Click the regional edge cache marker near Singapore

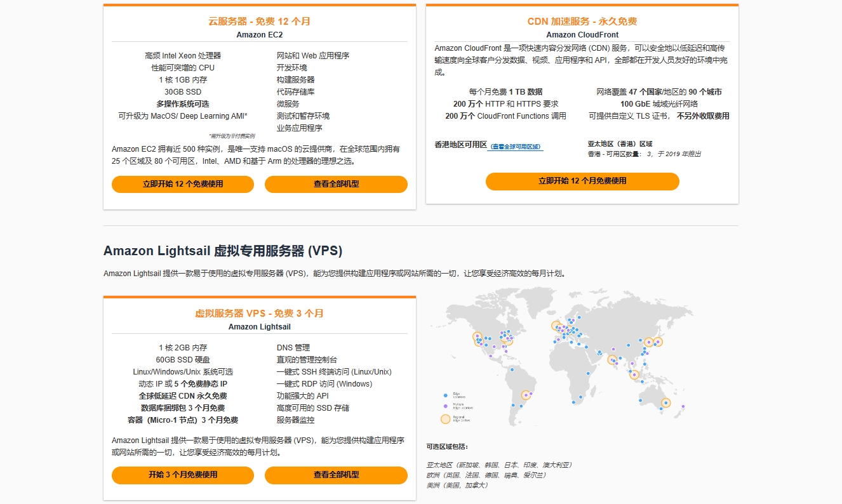634,375
